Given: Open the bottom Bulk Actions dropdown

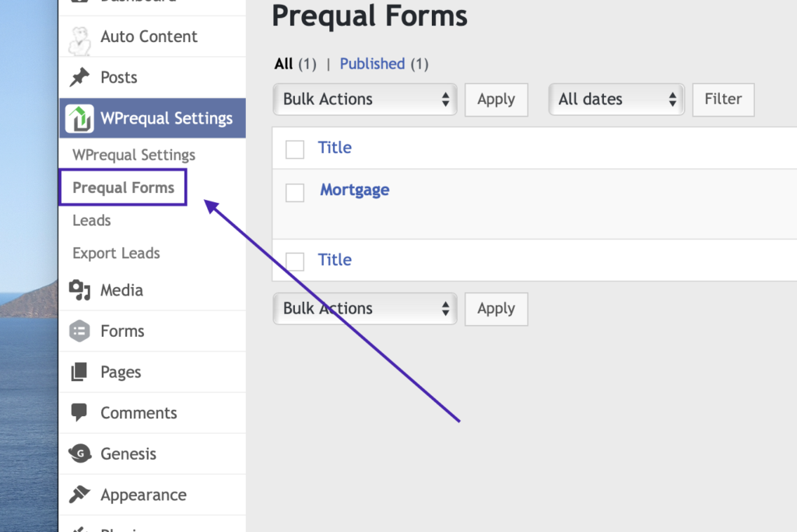Looking at the screenshot, I should click(x=365, y=309).
